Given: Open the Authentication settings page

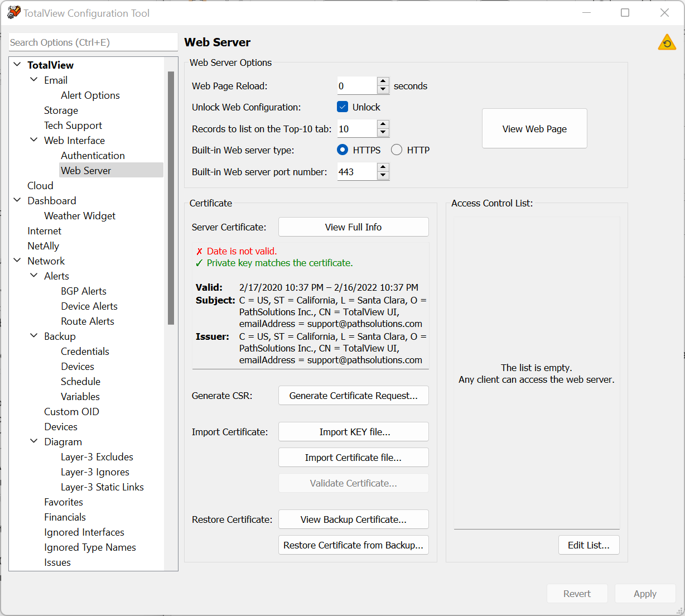Looking at the screenshot, I should 93,156.
